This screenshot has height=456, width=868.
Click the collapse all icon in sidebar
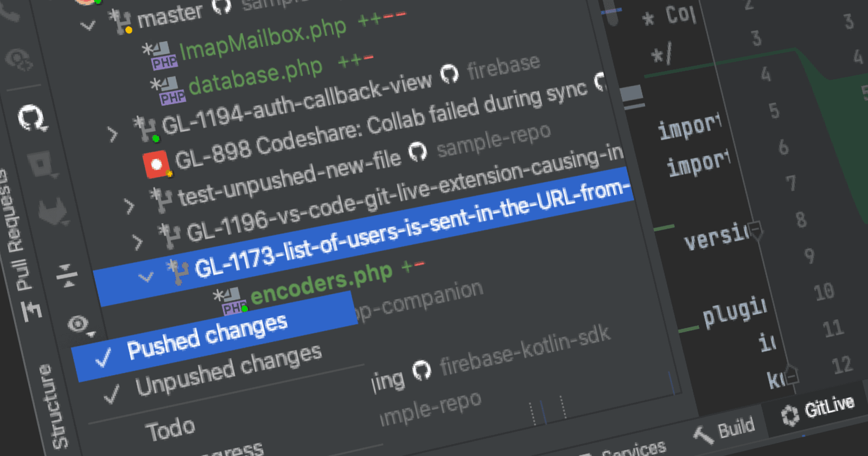tap(67, 275)
